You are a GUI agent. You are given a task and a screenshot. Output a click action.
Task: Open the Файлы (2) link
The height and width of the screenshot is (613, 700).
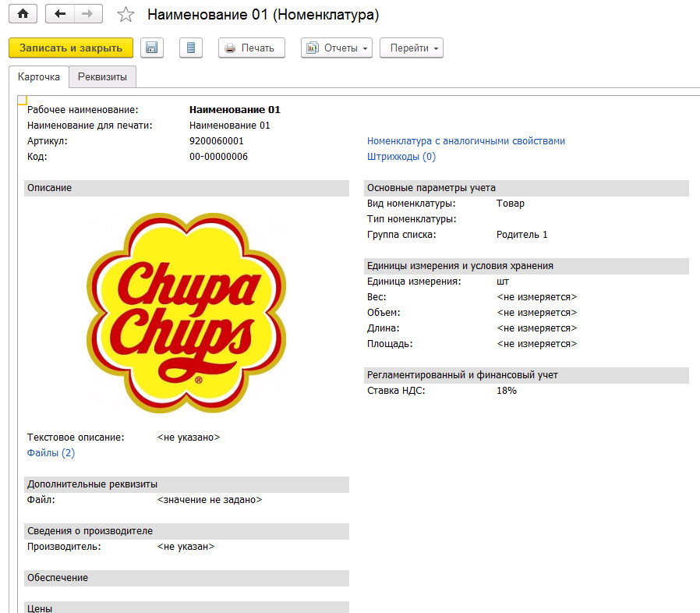[x=51, y=453]
